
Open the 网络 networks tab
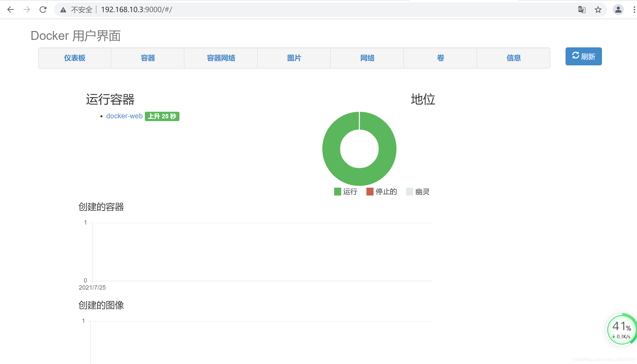[x=367, y=58]
